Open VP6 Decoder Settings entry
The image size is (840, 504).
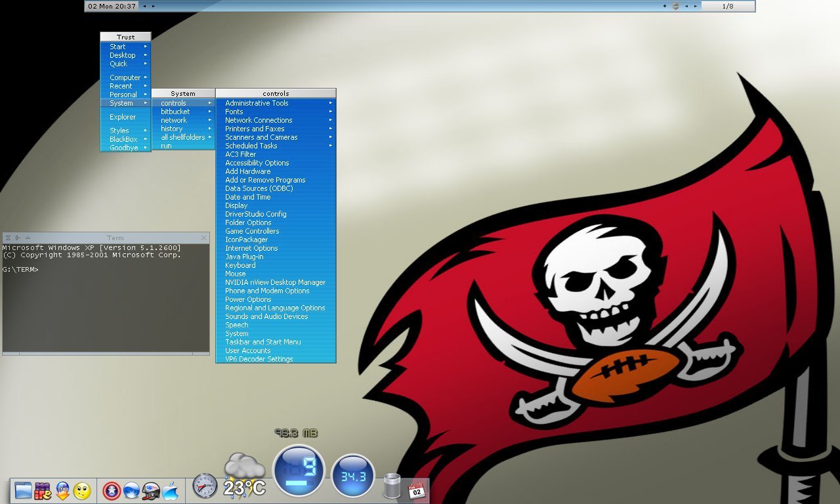tap(276, 359)
